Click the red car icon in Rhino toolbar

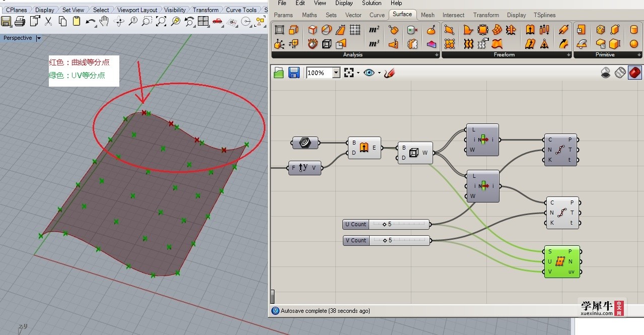(x=218, y=21)
